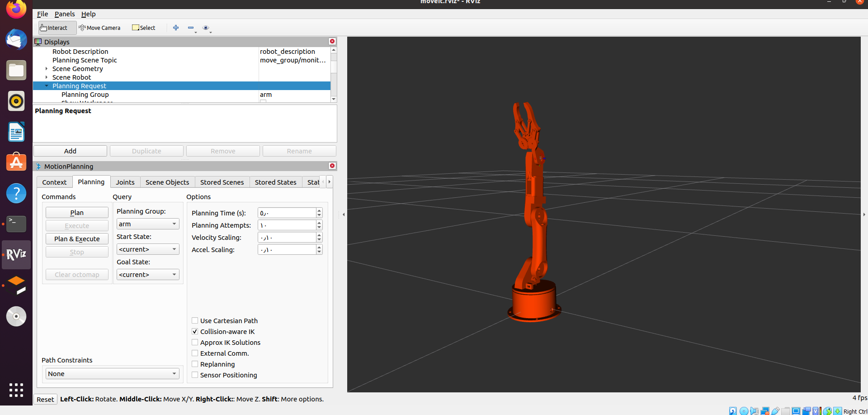Enable Approx IK Solutions

195,342
